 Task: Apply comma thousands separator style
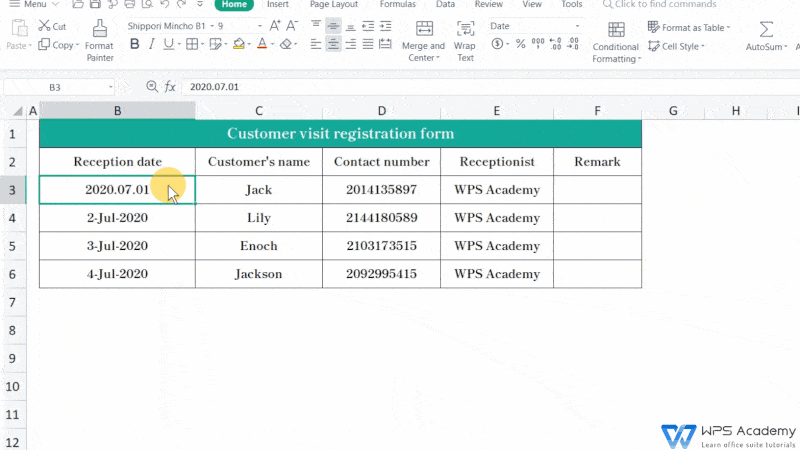click(538, 44)
